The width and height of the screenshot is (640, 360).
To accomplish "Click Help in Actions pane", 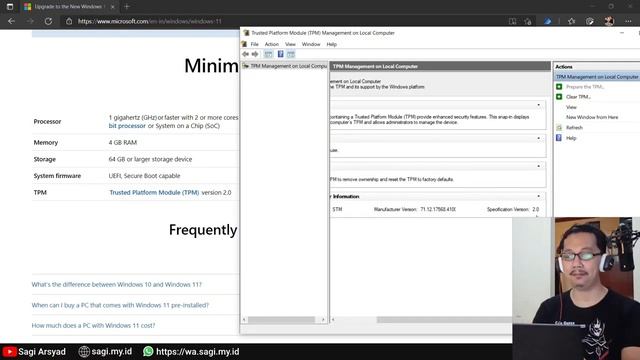I will (x=571, y=138).
